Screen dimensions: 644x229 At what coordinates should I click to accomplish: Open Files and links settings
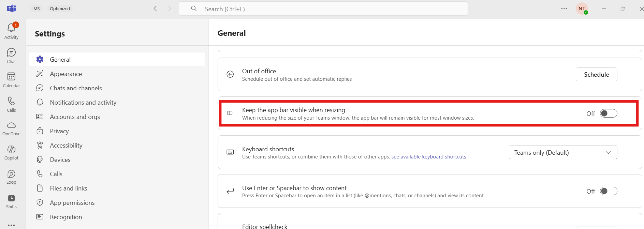(117, 188)
